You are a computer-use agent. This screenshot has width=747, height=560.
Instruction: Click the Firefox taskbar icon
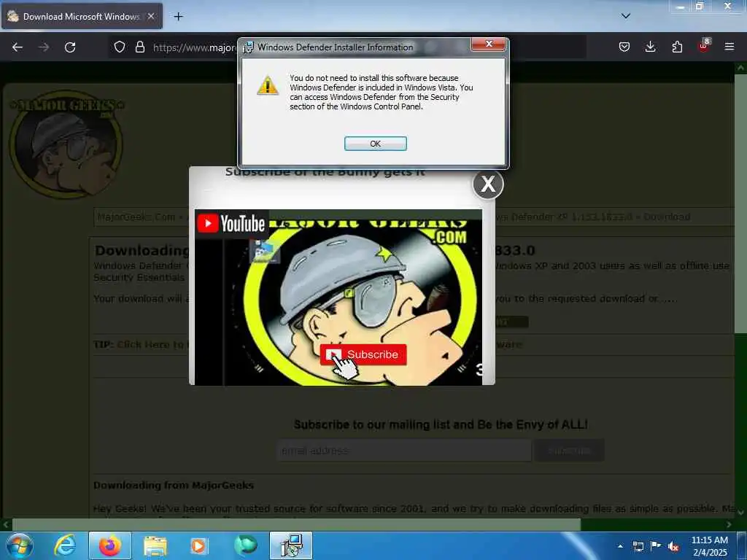pyautogui.click(x=110, y=545)
